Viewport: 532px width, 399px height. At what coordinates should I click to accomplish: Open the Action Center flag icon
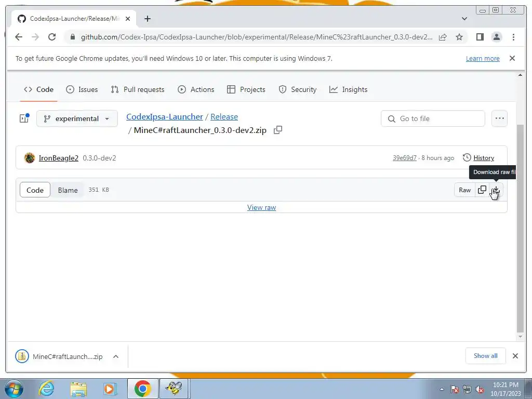[455, 389]
